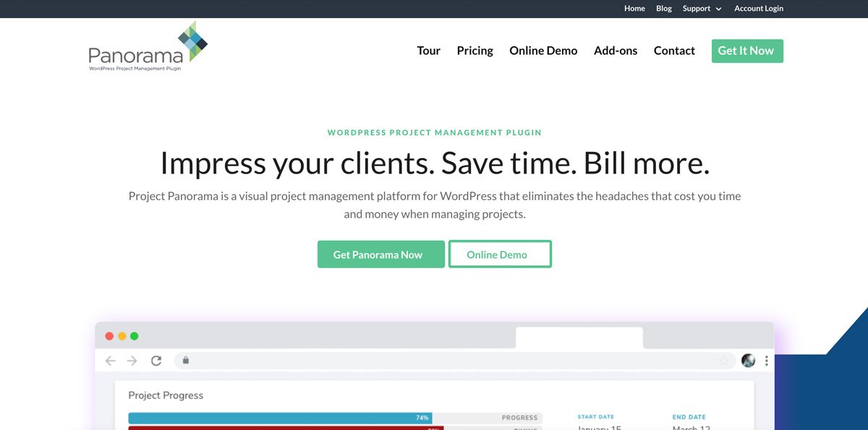Viewport: 868px width, 430px height.
Task: Click the Project Progress heading
Action: click(166, 395)
